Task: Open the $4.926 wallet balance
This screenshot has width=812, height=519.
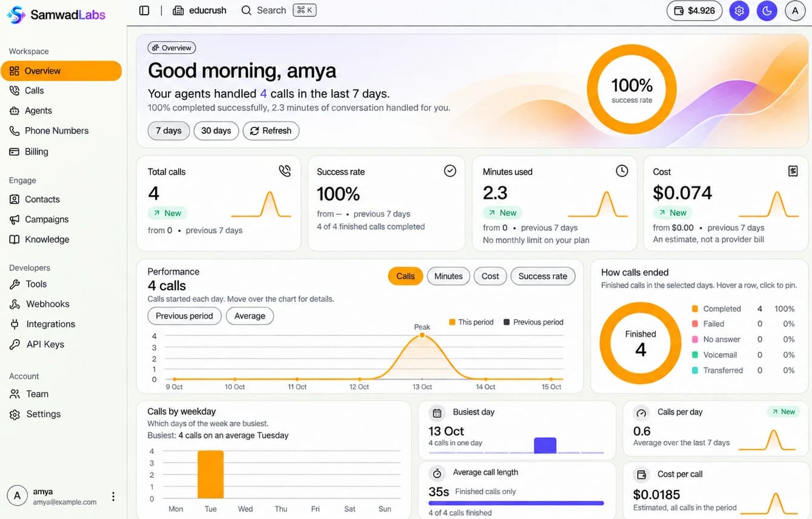Action: (694, 10)
